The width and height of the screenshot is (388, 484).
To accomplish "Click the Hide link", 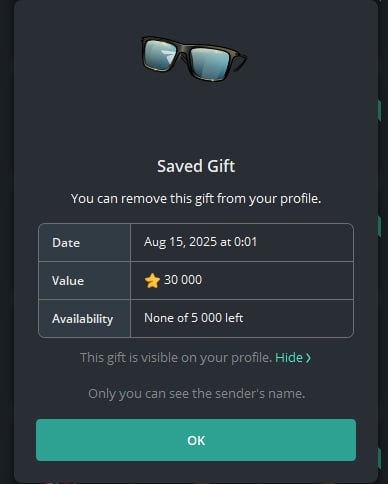I will click(289, 358).
